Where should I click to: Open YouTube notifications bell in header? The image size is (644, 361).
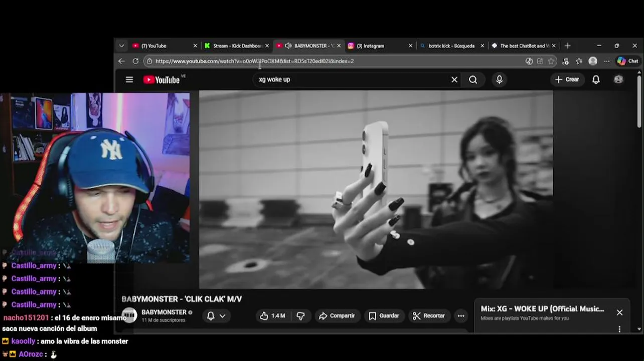click(x=596, y=80)
